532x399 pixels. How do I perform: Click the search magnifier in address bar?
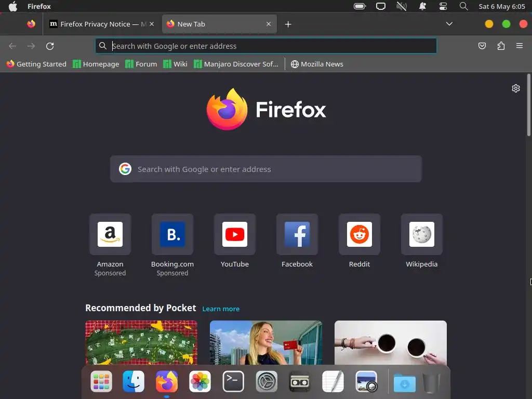[103, 46]
